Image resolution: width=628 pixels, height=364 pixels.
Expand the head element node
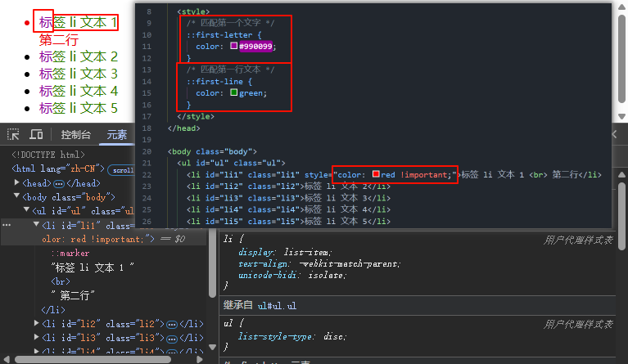(x=17, y=183)
